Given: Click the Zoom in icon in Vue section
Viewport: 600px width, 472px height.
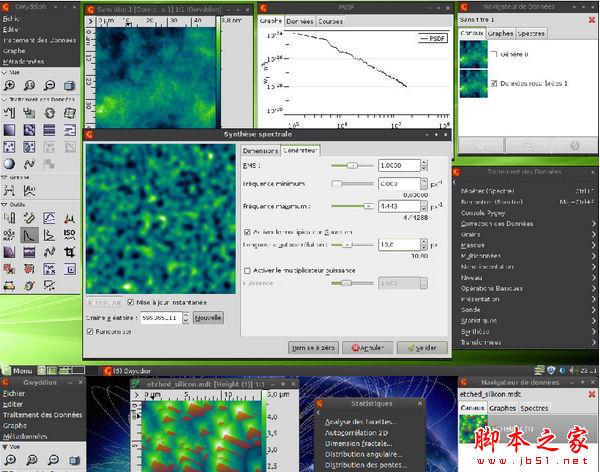Looking at the screenshot, I should (10, 86).
